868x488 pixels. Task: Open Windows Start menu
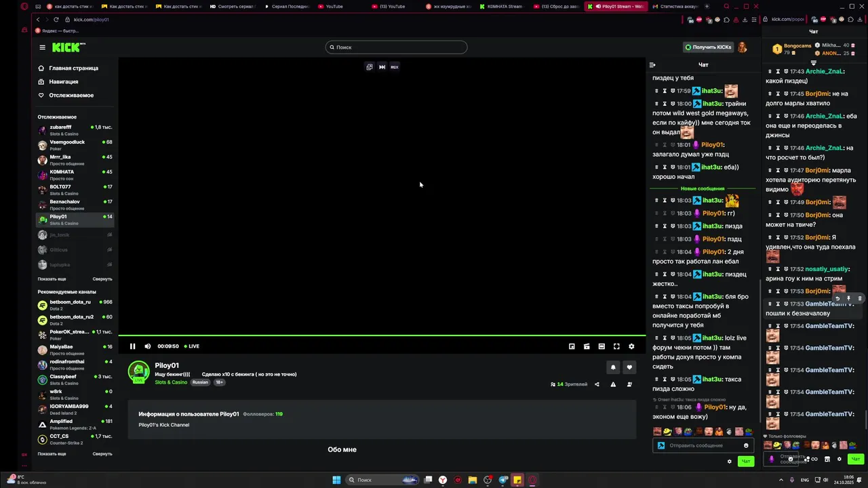(336, 480)
